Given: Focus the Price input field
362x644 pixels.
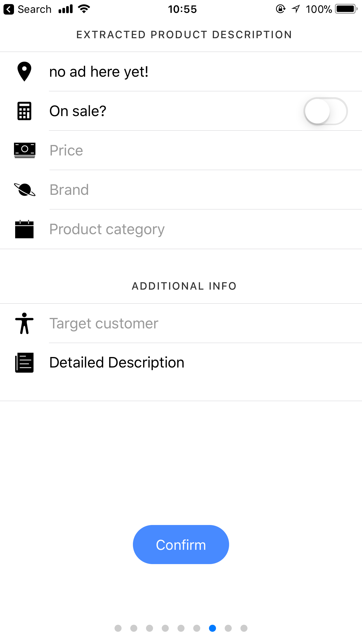Looking at the screenshot, I should pos(205,150).
